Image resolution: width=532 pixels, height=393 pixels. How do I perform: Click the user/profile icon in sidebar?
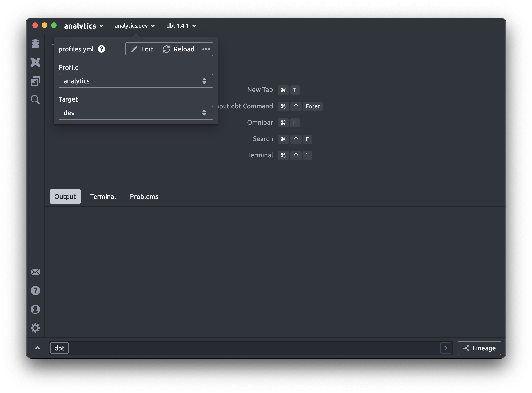tap(36, 309)
